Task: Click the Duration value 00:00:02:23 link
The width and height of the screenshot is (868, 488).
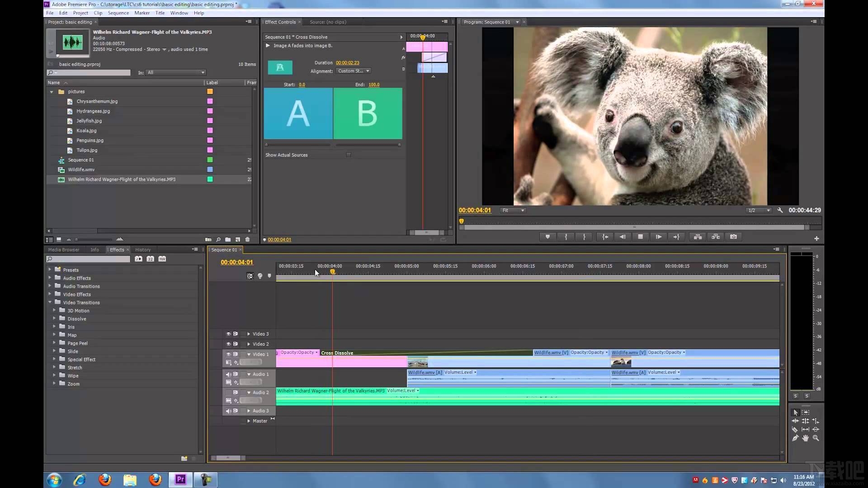Action: point(347,62)
